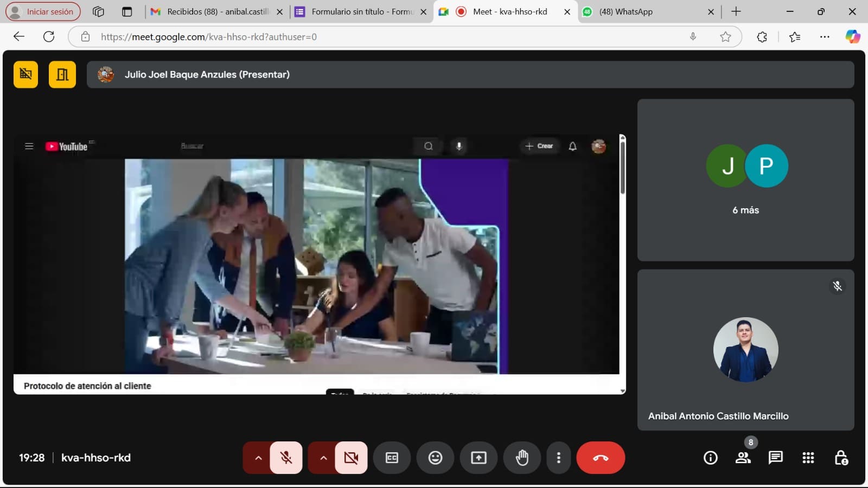
Task: Click the Iniciar sesión button
Action: [43, 11]
